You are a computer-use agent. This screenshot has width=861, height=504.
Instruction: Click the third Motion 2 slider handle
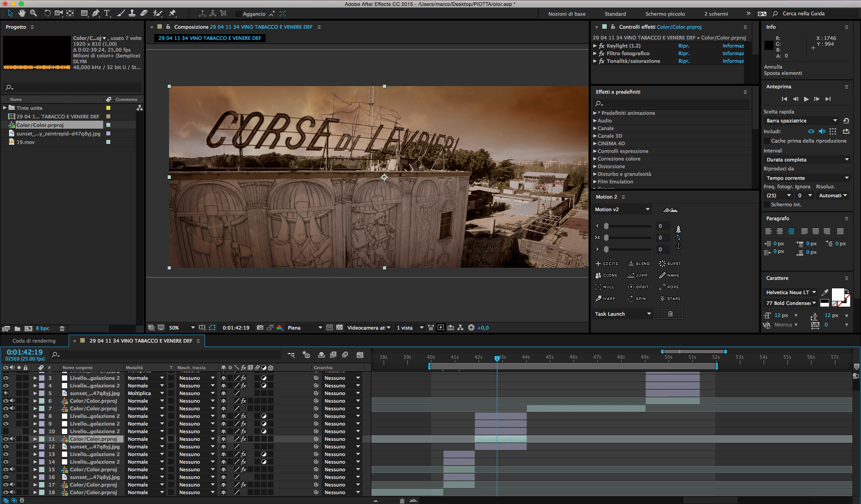(606, 249)
